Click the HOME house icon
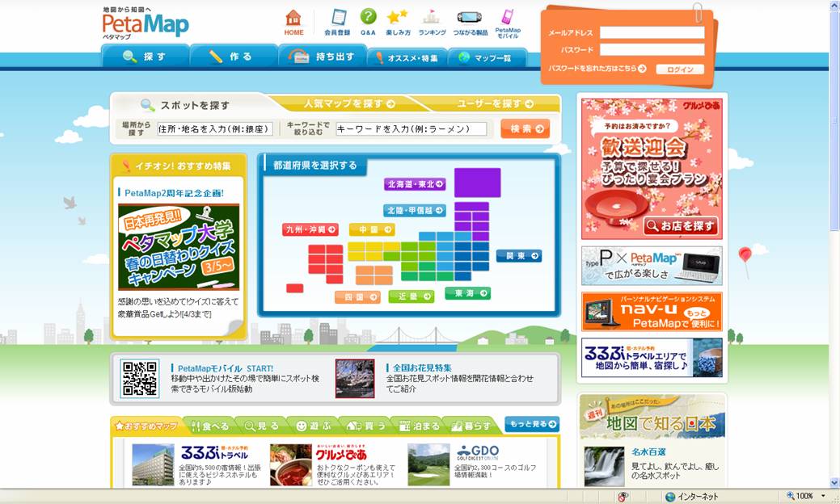The image size is (840, 504). [293, 18]
